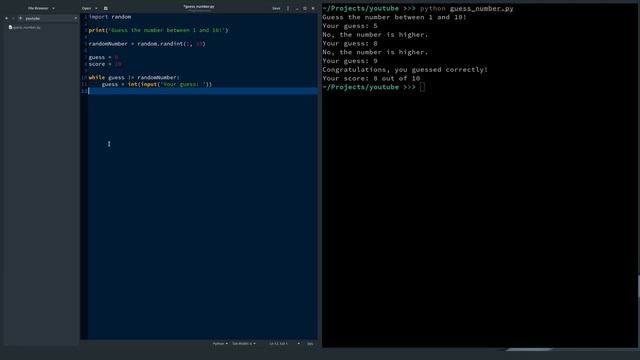
Task: Click 'while guess != randomNumber:' line
Action: tap(134, 78)
